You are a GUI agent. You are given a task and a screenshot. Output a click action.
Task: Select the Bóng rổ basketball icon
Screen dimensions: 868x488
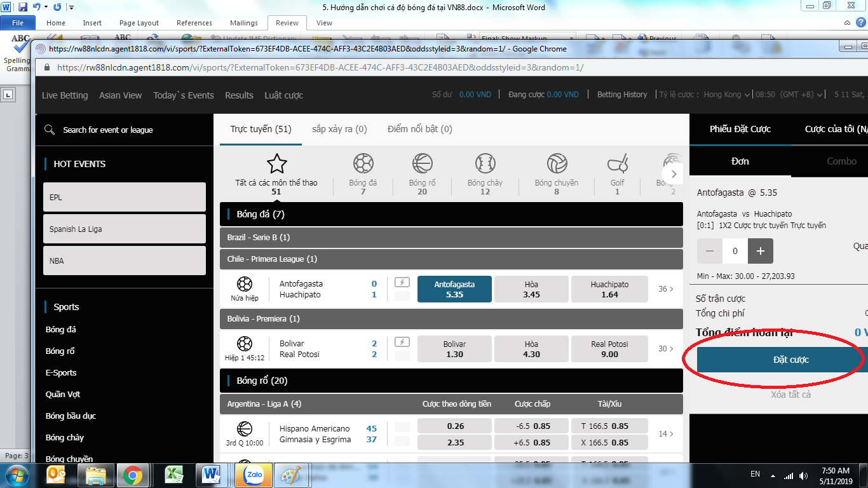pyautogui.click(x=422, y=164)
